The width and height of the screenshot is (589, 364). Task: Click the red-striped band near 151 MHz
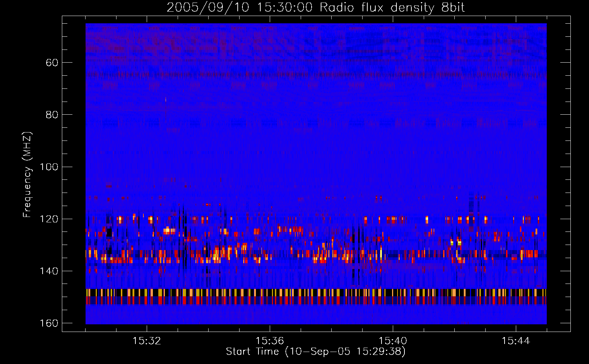point(316,300)
